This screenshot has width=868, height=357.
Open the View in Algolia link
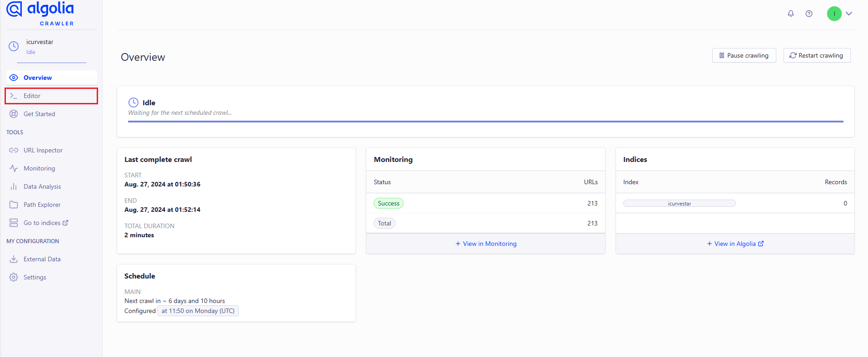735,244
